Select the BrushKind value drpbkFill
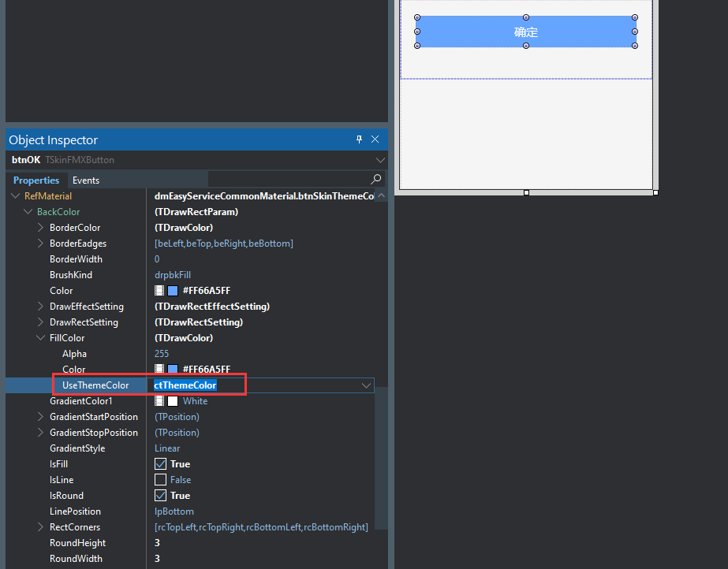728x569 pixels. coord(173,274)
